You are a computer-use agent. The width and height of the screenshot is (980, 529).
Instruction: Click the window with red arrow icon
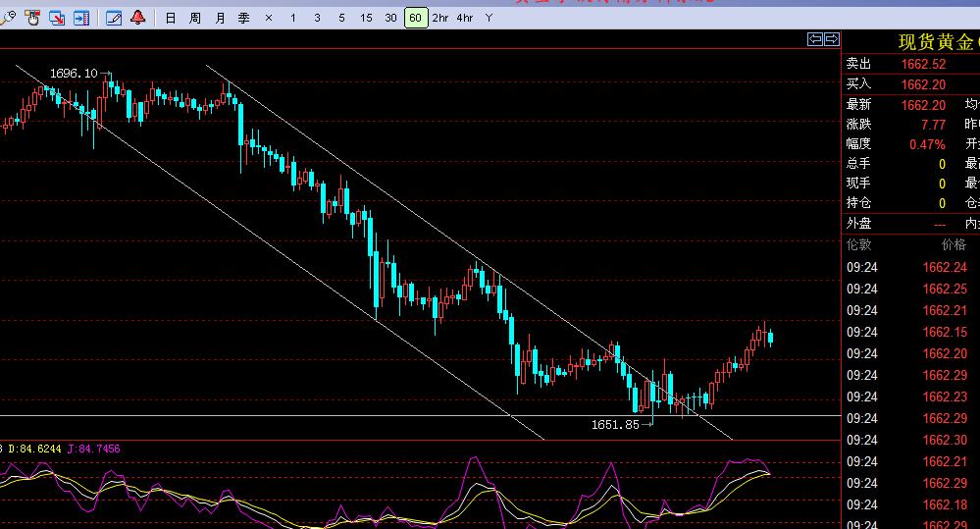click(x=57, y=18)
